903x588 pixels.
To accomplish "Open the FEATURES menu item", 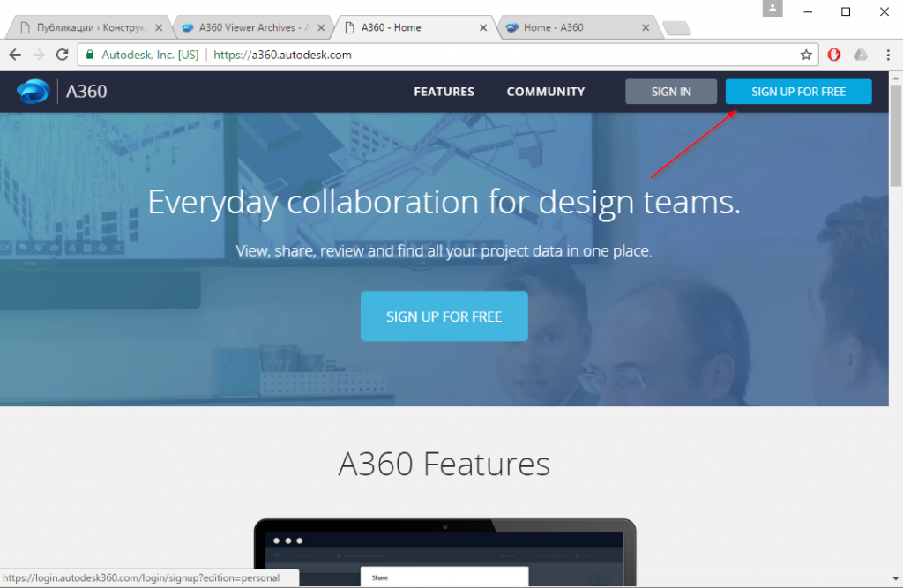I will (444, 92).
